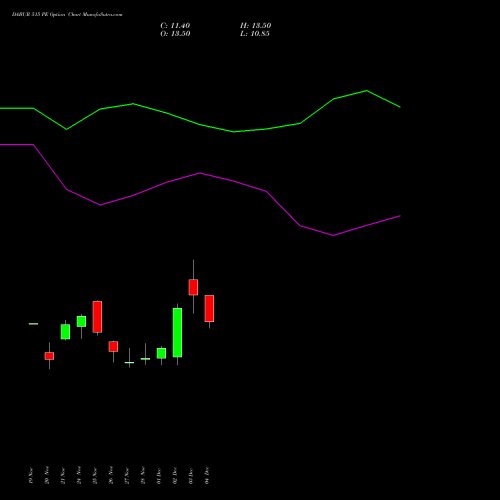Select the 03 Dec date label
500x500 pixels.
coord(191,475)
